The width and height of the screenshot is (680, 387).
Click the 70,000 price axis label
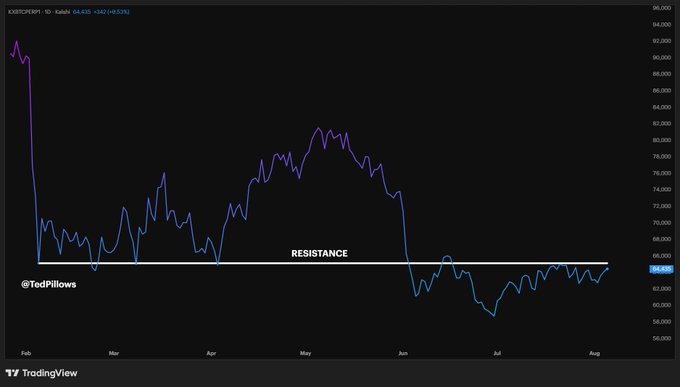click(x=662, y=222)
